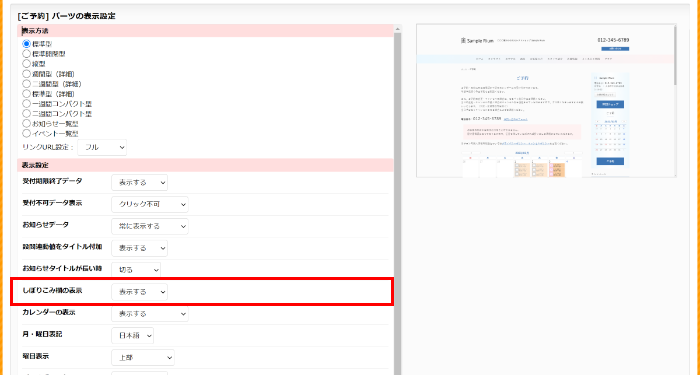Open the 受付期限終了データ dropdown
Image resolution: width=700 pixels, height=375 pixels.
[139, 183]
